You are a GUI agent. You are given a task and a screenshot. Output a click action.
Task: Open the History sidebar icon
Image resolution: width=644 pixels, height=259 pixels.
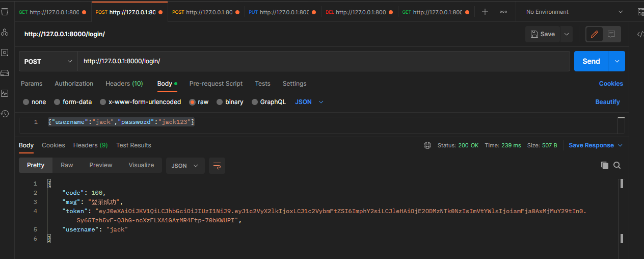5,114
